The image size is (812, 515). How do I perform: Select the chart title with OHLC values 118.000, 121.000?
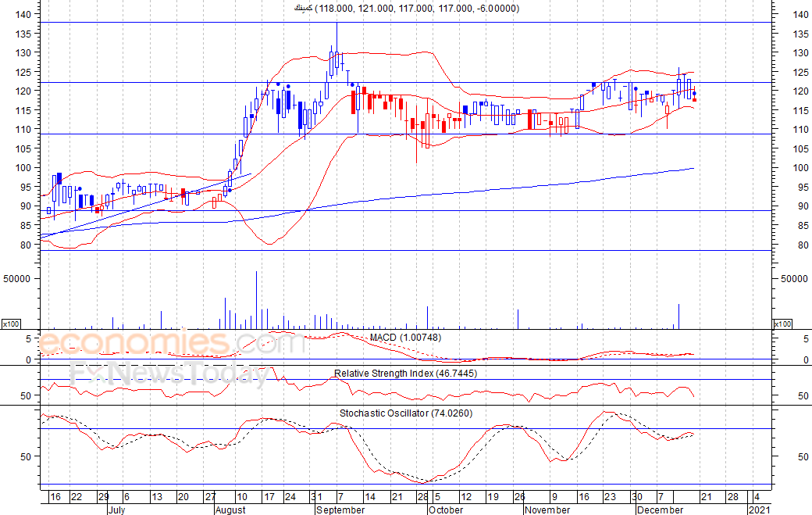[407, 9]
